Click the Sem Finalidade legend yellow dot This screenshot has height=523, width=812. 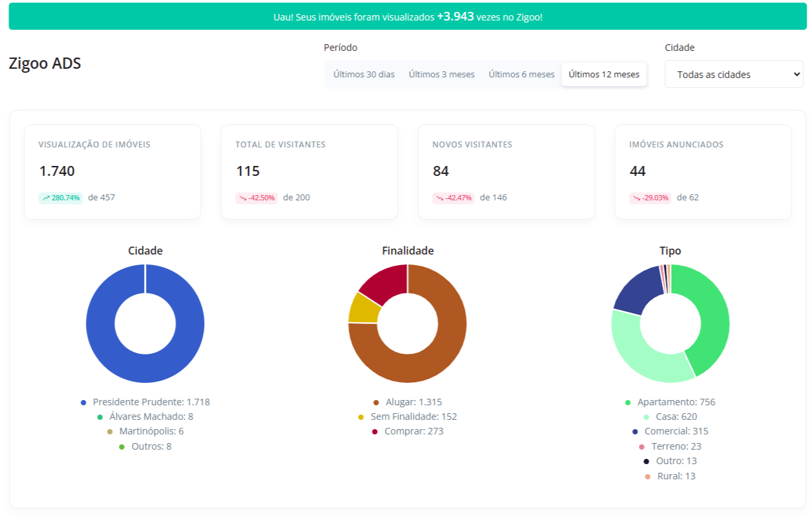361,417
